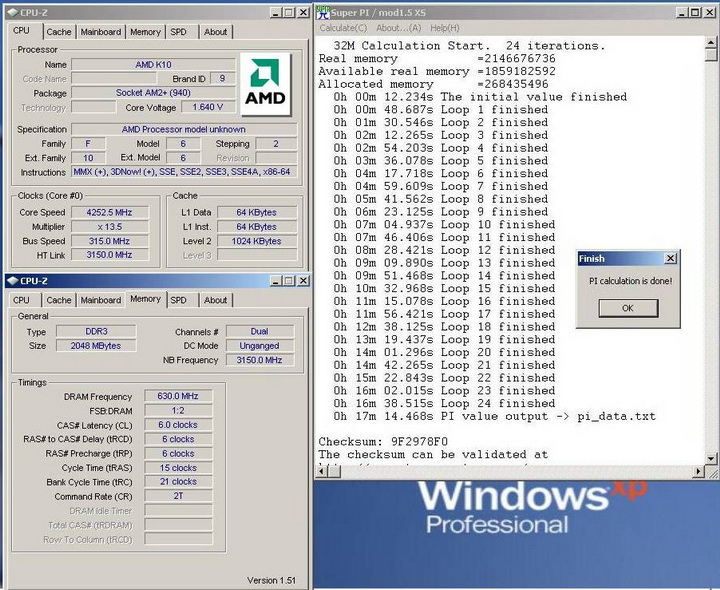The image size is (720, 590).
Task: Open Cache tab in bottom CPU-Z window
Action: tap(59, 300)
